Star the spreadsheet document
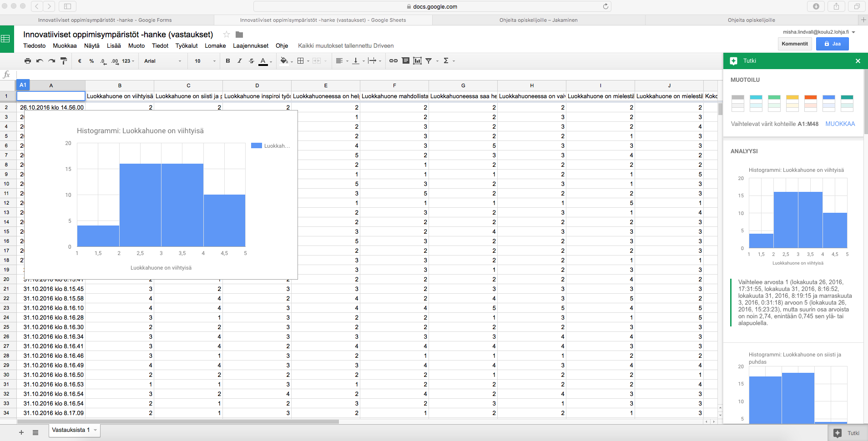 (x=227, y=35)
